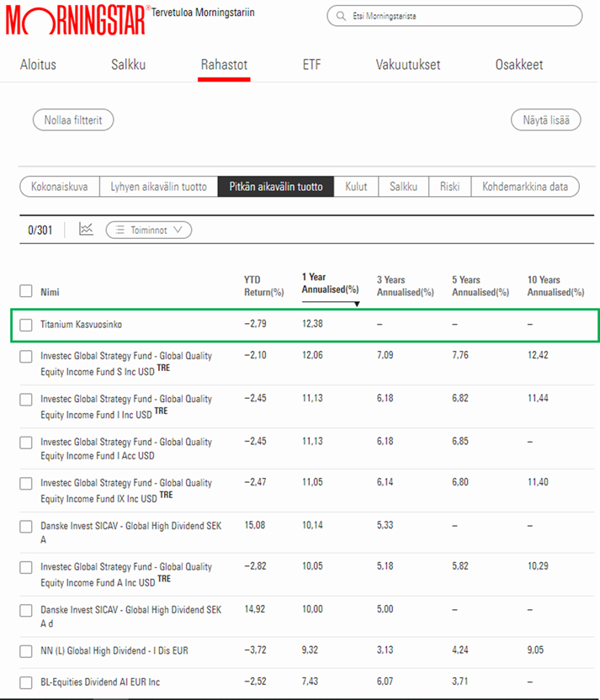The height and width of the screenshot is (700, 600).
Task: Select the Rahastot navigation item
Action: (224, 65)
